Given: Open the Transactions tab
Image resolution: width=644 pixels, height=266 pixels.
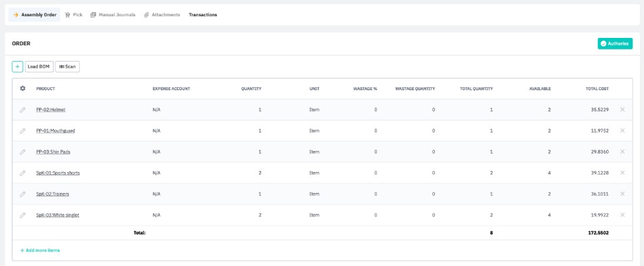Looking at the screenshot, I should point(203,15).
